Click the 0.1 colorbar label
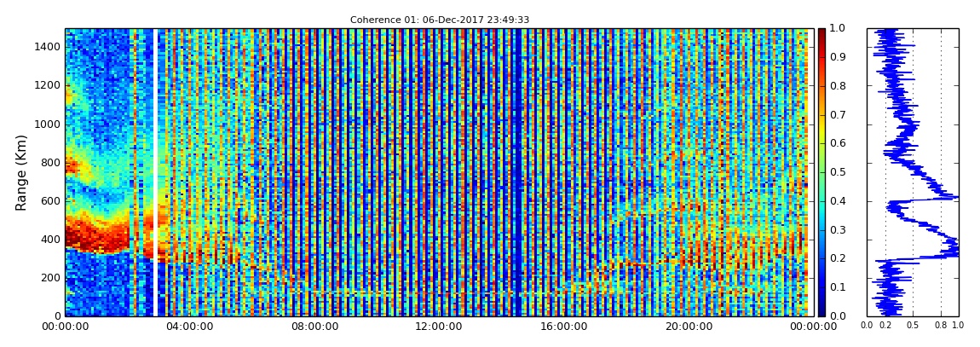This screenshot has width=980, height=347. tap(837, 287)
